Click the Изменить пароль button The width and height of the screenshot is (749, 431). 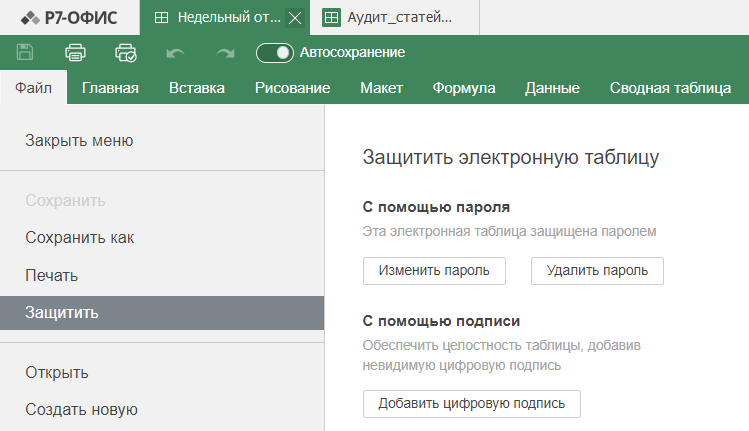click(434, 271)
